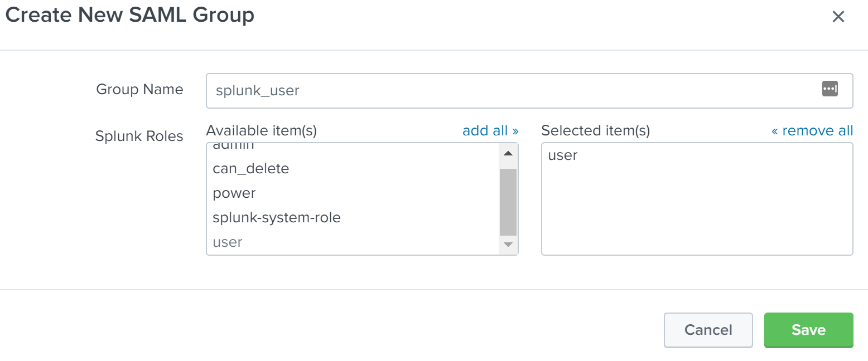This screenshot has height=361, width=868.
Task: Click the Splunk Roles label
Action: (139, 136)
